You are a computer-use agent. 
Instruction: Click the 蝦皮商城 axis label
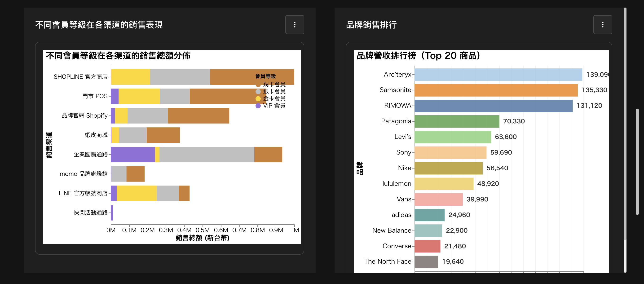coord(96,135)
